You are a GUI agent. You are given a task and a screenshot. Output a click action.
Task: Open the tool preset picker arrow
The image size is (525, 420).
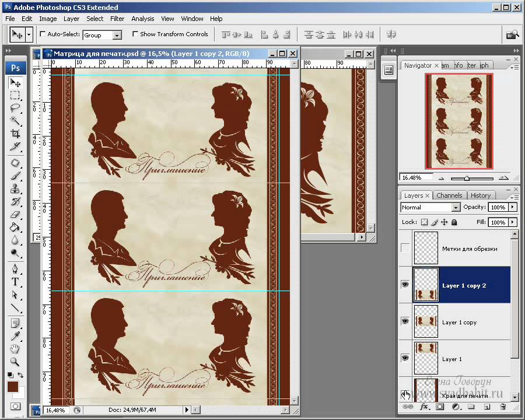pos(29,34)
